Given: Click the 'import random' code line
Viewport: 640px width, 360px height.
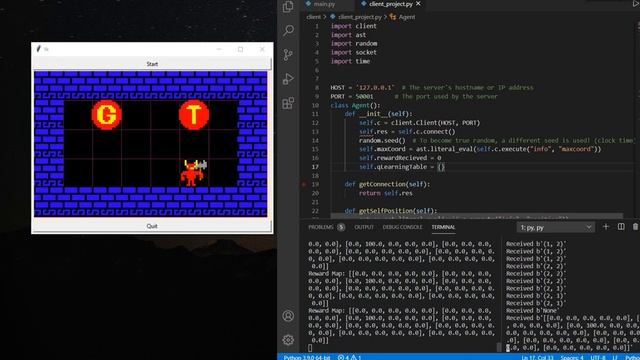Looking at the screenshot, I should tap(354, 44).
